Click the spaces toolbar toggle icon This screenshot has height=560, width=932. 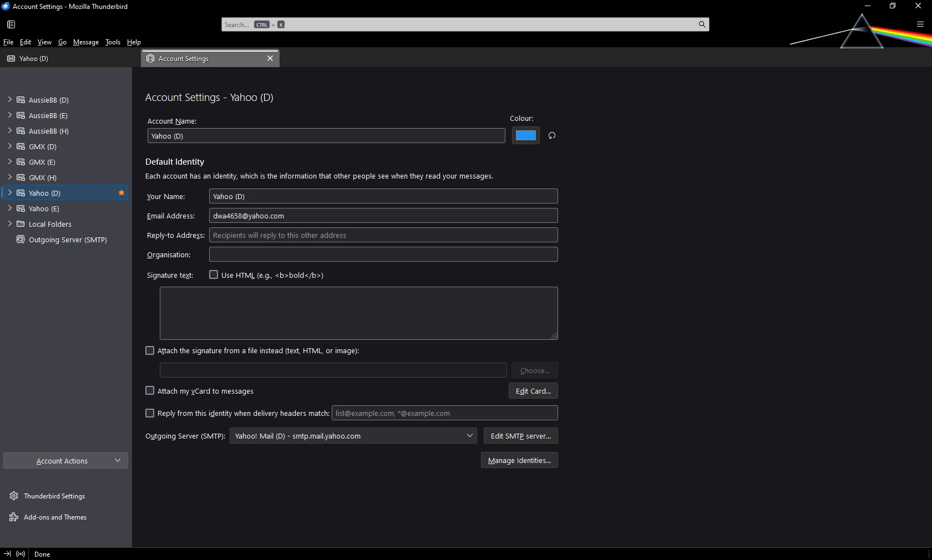[11, 24]
